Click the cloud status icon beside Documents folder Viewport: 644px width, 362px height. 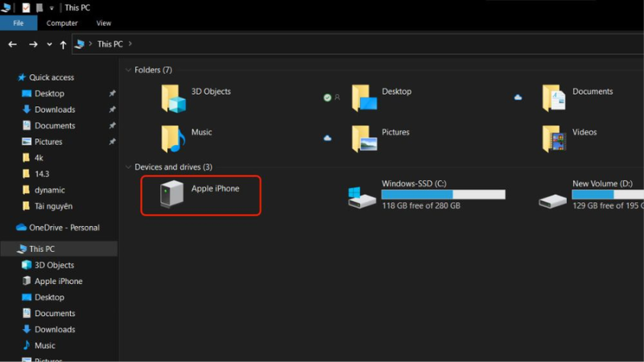pos(518,97)
